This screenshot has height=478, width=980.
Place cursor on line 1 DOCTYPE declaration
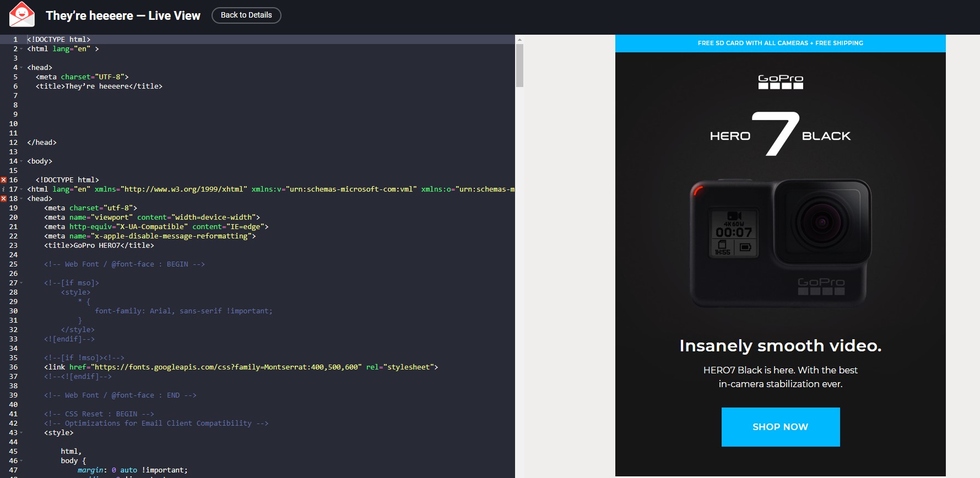tap(59, 40)
